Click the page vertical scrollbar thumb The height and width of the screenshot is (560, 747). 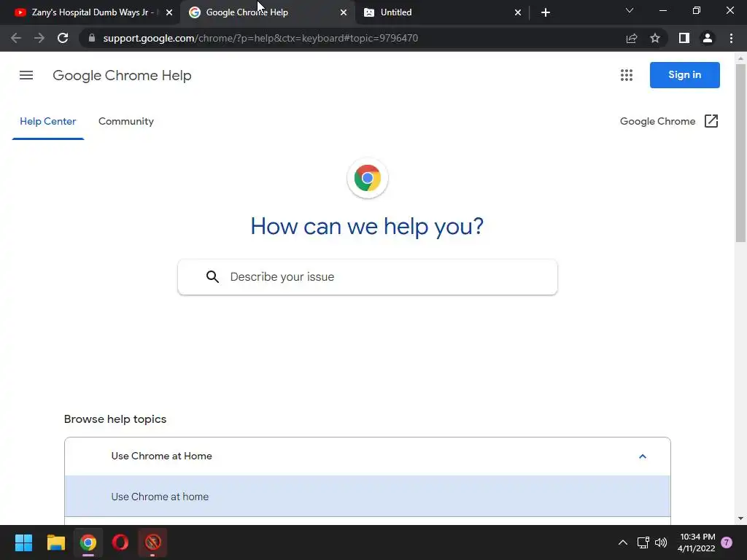pyautogui.click(x=740, y=153)
